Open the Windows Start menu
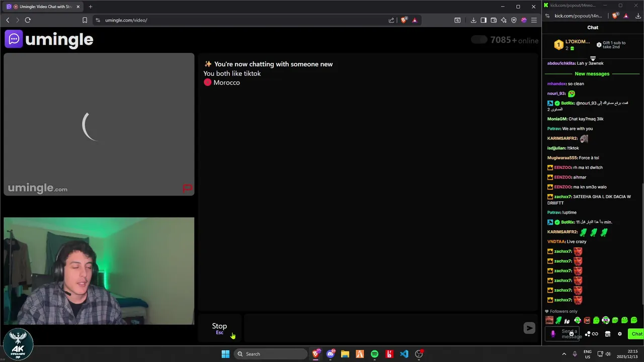This screenshot has width=644, height=362. coord(225,354)
